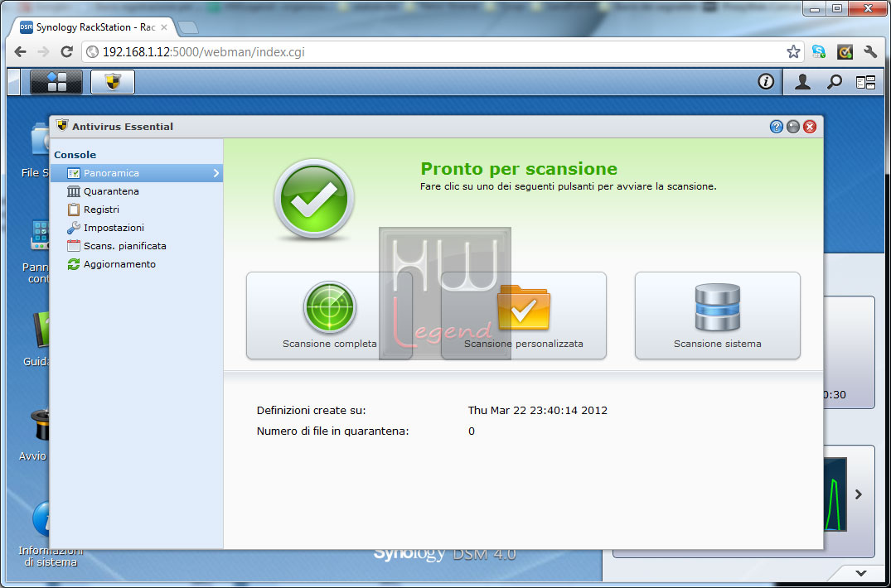
Task: Click the Quarantena cage icon
Action: (x=73, y=191)
